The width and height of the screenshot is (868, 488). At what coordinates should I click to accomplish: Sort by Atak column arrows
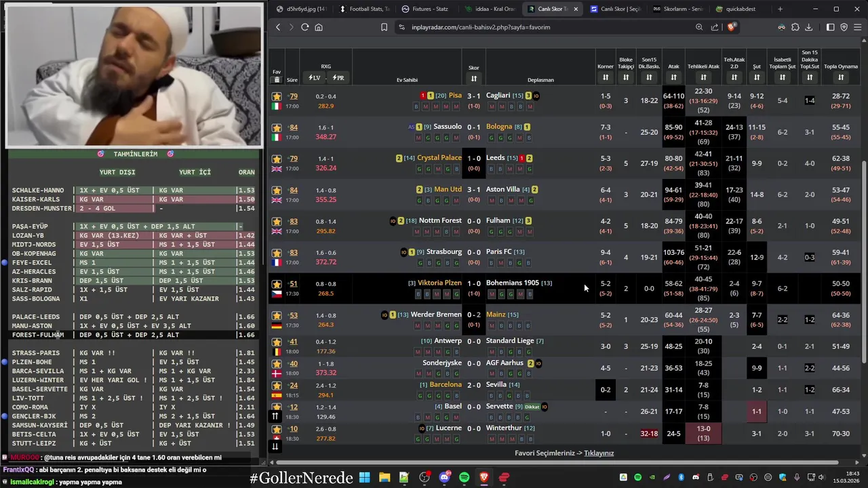click(x=674, y=77)
